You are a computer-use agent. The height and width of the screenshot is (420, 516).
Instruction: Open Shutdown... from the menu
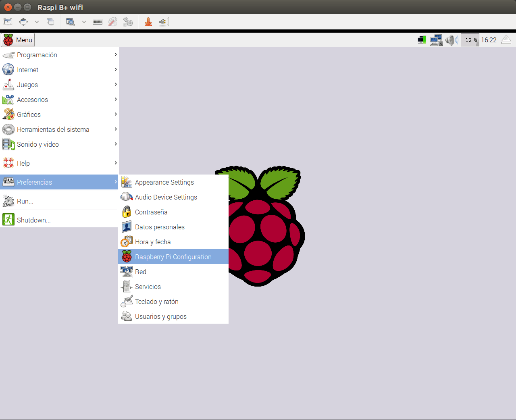pos(33,220)
